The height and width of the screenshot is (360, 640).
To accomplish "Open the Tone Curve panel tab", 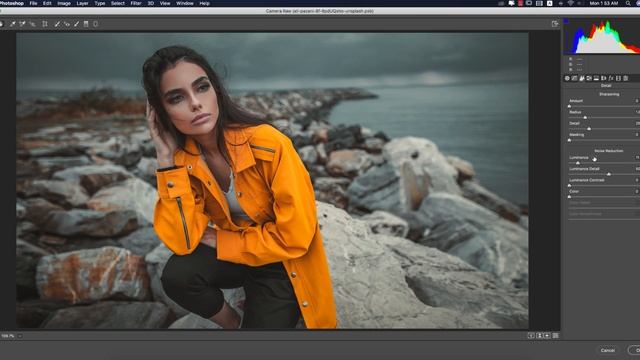I will (574, 78).
